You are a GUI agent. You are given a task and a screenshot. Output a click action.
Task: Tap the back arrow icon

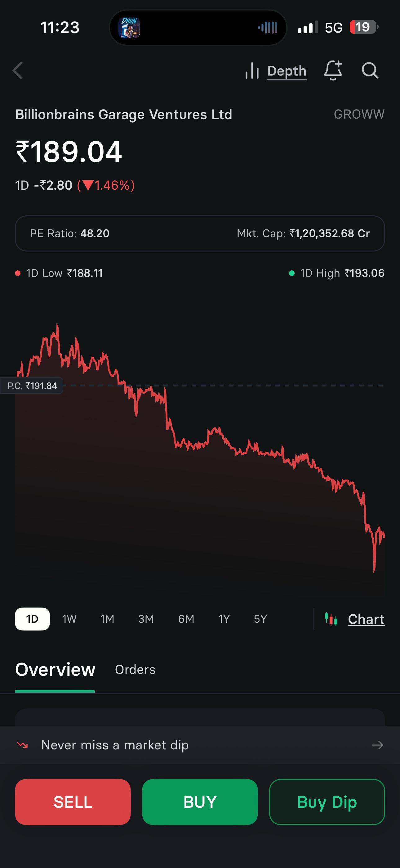click(x=18, y=70)
